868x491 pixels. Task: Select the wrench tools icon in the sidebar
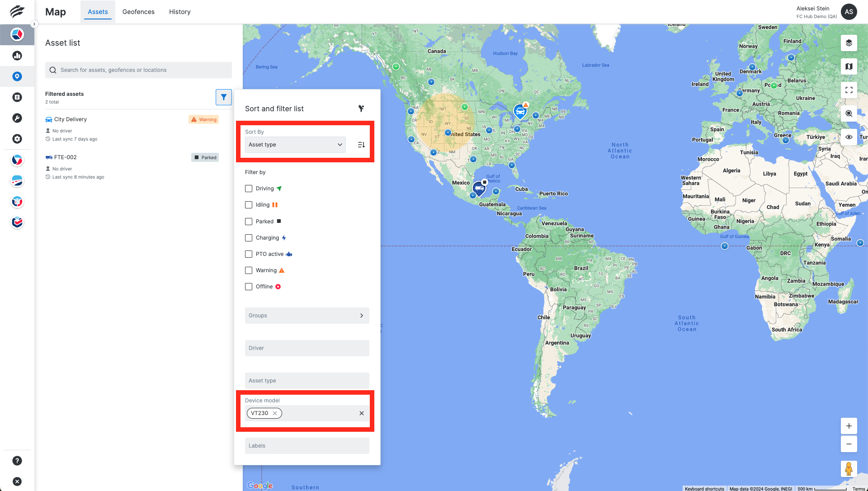pyautogui.click(x=17, y=118)
